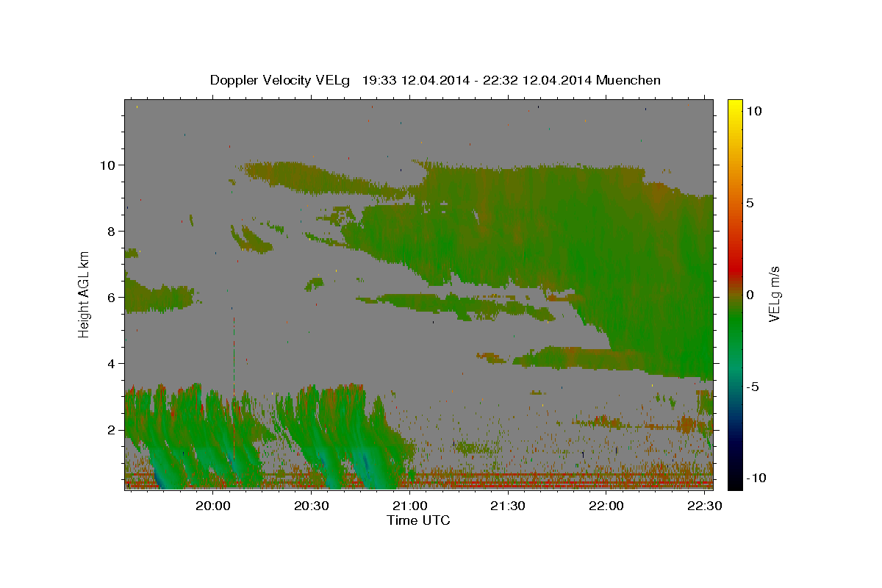Screen dimensions: 882x588
Task: Click the "VELg m/s" colorbar label
Action: [x=774, y=294]
